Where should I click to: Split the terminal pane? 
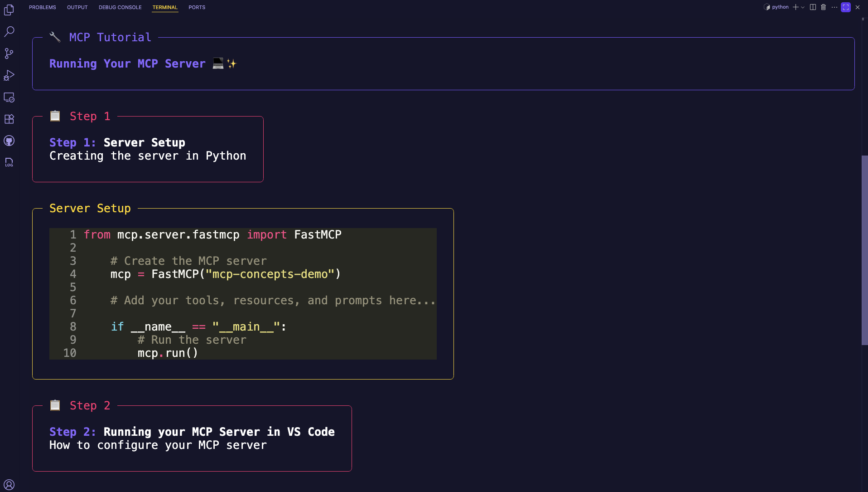click(813, 7)
